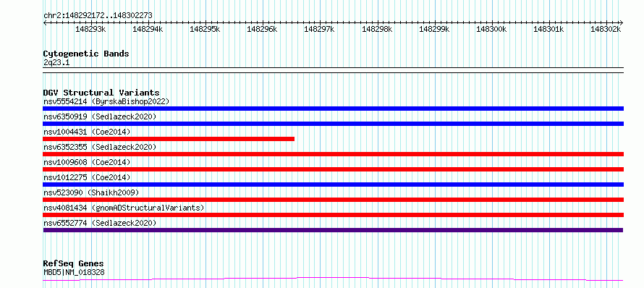Click the blue bar under nsv6350919
644x288 pixels.
(x=333, y=124)
